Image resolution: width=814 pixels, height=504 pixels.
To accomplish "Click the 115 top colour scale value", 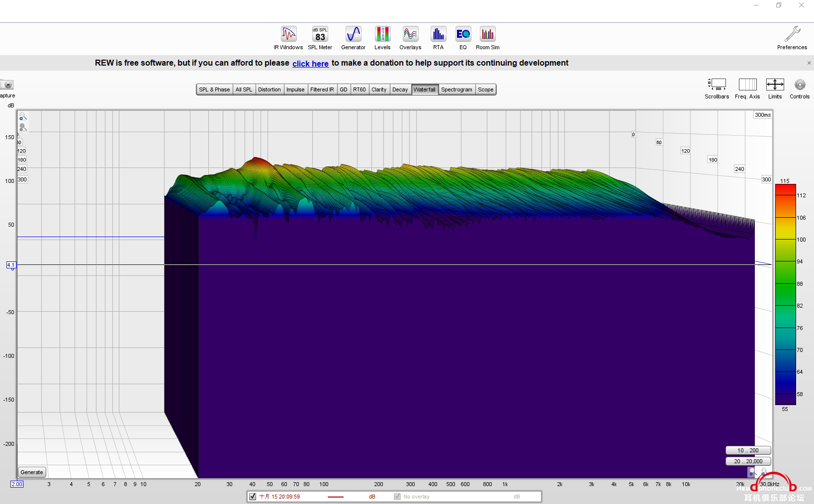I will pyautogui.click(x=785, y=181).
